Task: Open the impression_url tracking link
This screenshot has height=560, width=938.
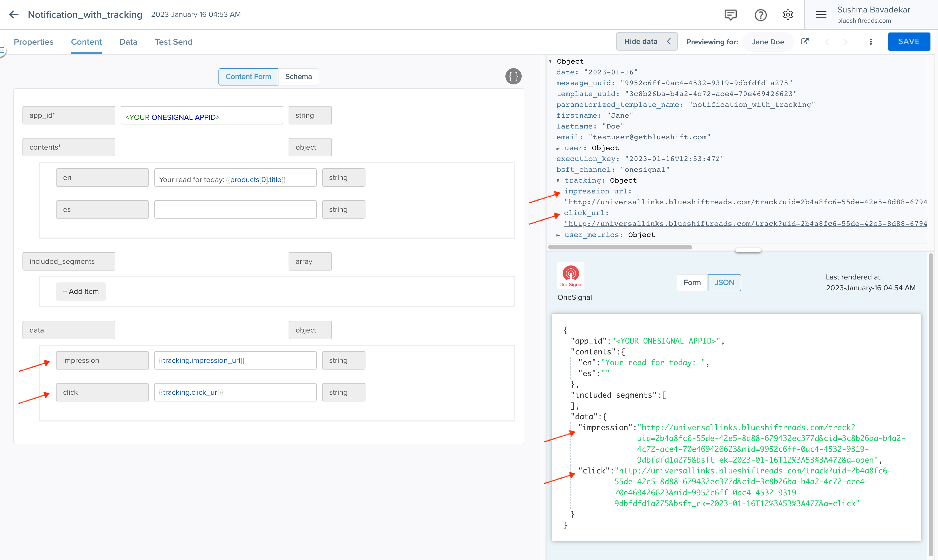Action: click(745, 202)
